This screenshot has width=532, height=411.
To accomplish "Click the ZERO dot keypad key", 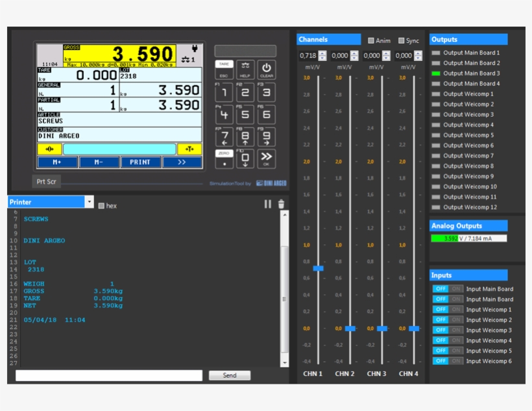I will point(224,159).
